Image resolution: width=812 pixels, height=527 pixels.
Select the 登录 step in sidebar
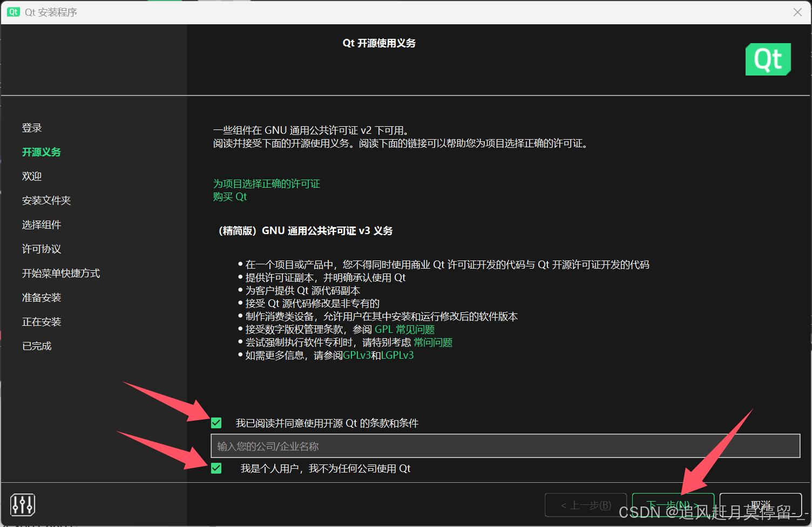coord(32,128)
